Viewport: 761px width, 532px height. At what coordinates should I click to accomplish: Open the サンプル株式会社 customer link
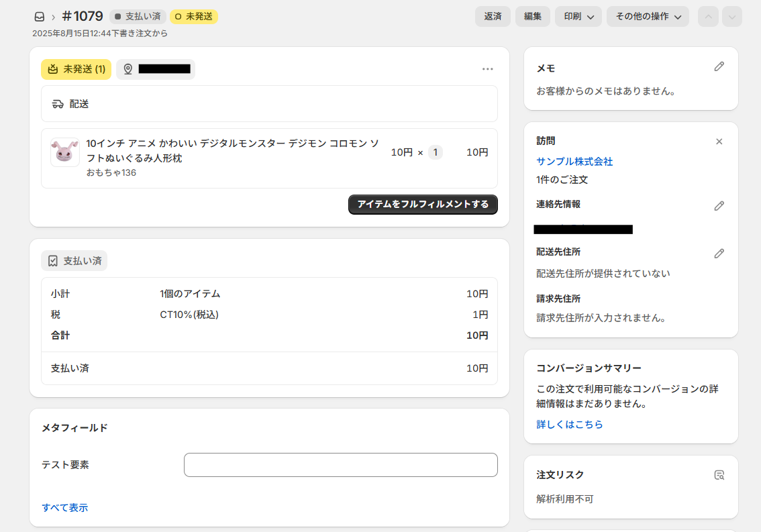coord(574,162)
